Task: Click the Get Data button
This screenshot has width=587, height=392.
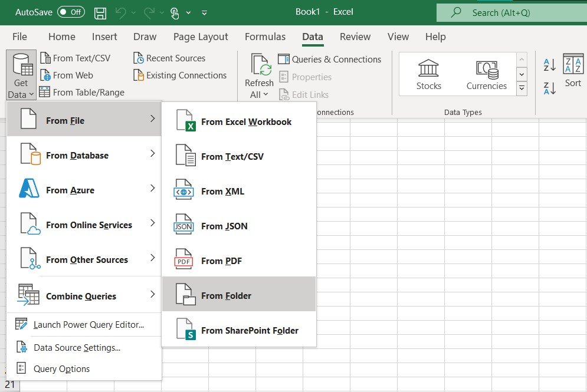Action: [x=21, y=75]
